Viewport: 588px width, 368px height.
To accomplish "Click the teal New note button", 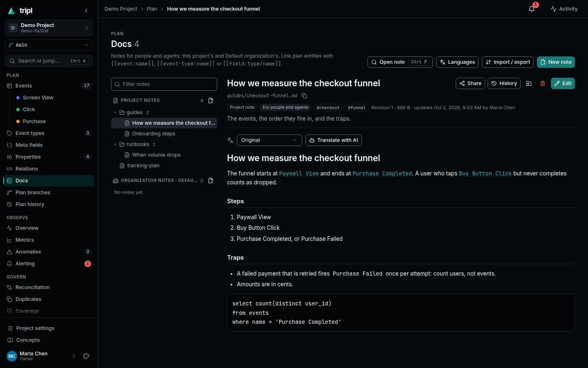I will click(556, 62).
